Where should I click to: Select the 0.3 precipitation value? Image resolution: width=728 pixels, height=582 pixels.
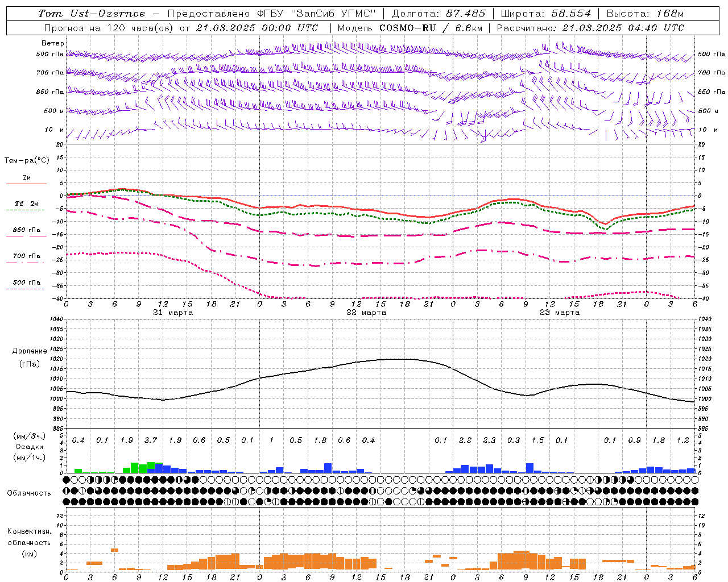(x=514, y=440)
